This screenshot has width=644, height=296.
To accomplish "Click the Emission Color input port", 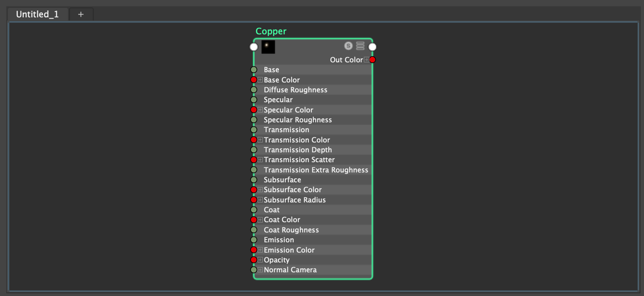I will (x=254, y=250).
